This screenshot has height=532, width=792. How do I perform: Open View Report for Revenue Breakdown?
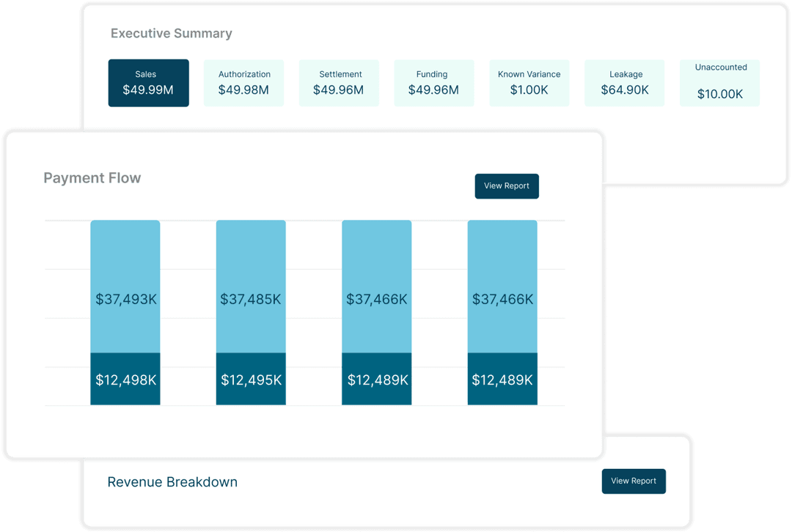pos(634,481)
